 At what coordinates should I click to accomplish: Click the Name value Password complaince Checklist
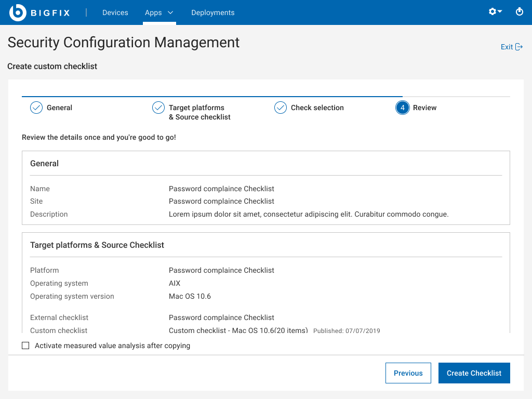[x=221, y=189]
